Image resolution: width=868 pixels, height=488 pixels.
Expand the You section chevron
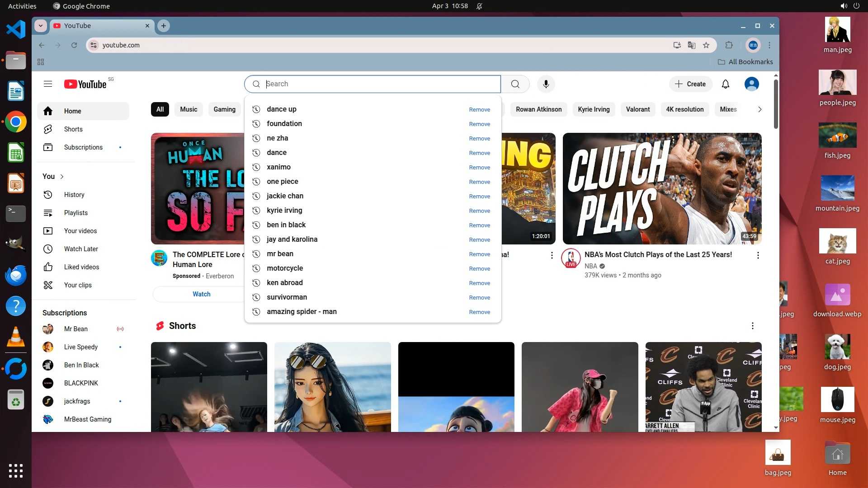click(x=62, y=177)
